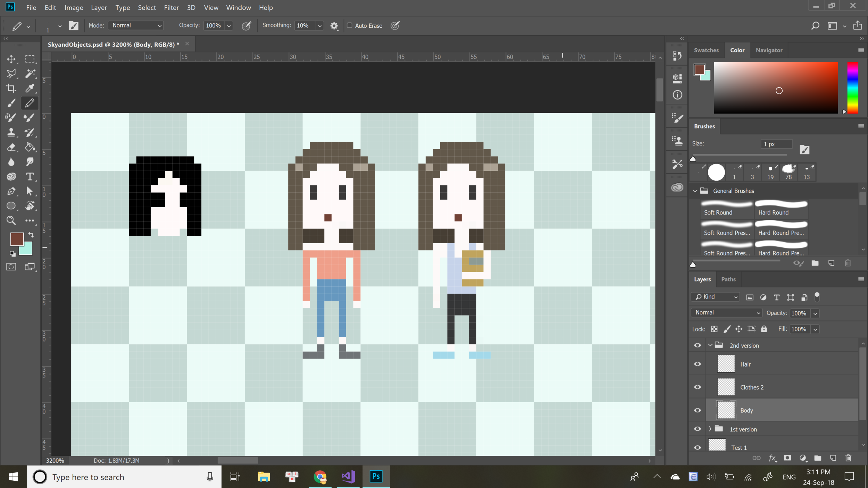Screen dimensions: 868x488
Task: Switch to the Navigator tab
Action: [769, 50]
